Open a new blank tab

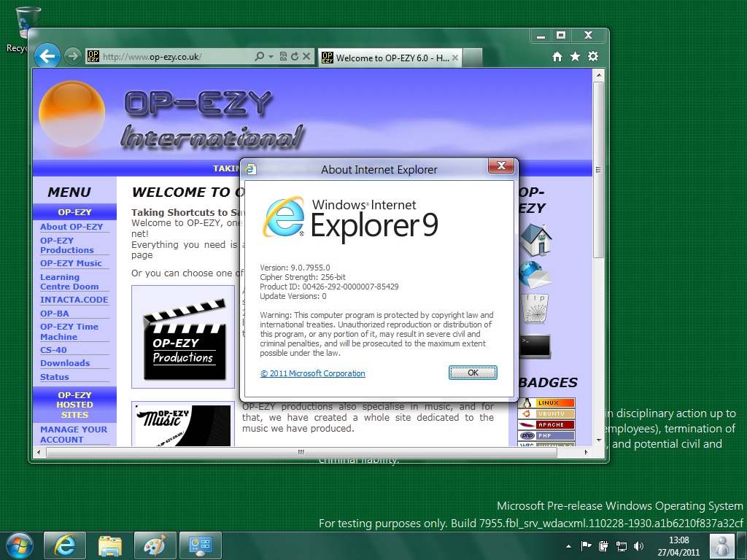(x=472, y=58)
